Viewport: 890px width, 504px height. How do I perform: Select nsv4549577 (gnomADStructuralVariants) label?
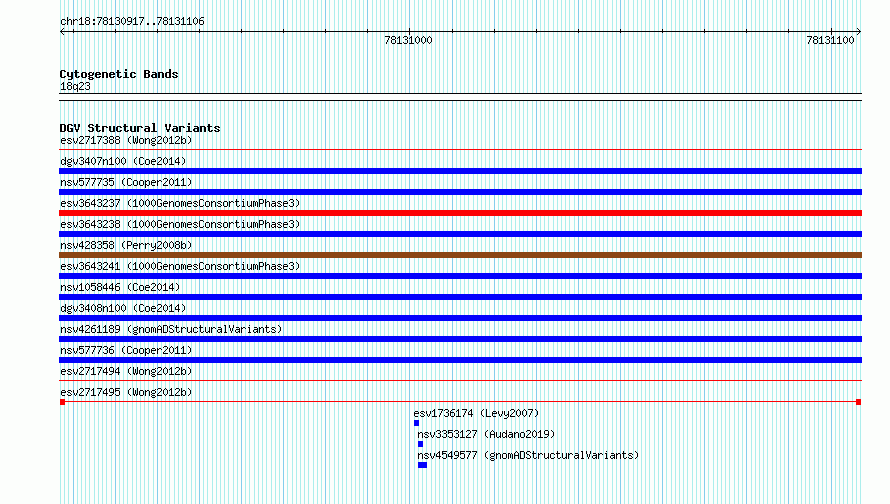(528, 455)
